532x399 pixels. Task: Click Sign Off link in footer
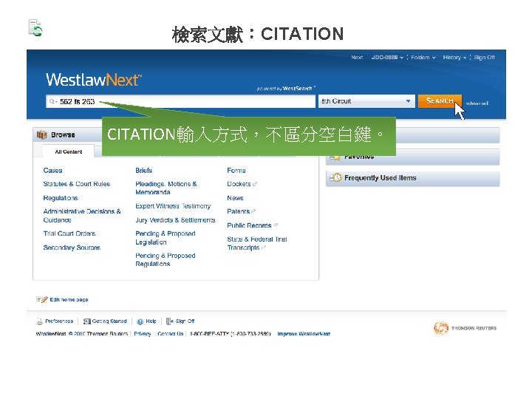point(185,321)
